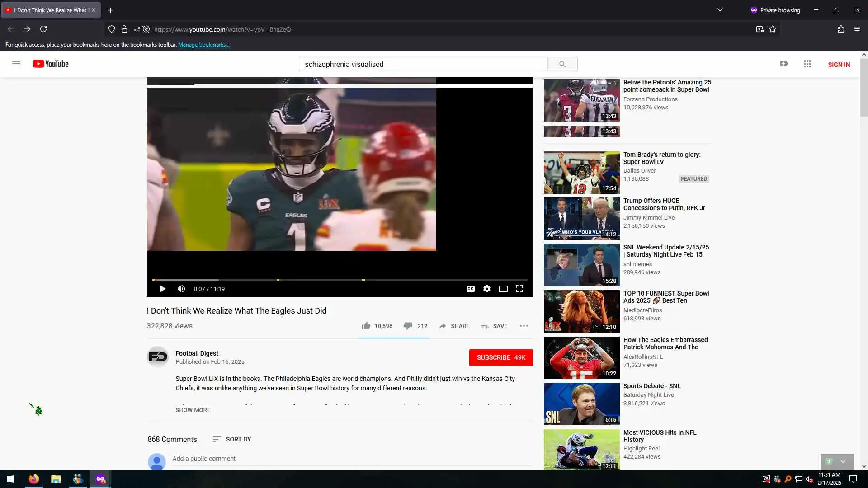The height and width of the screenshot is (488, 868).
Task: Click the create video camera icon
Action: click(x=784, y=64)
